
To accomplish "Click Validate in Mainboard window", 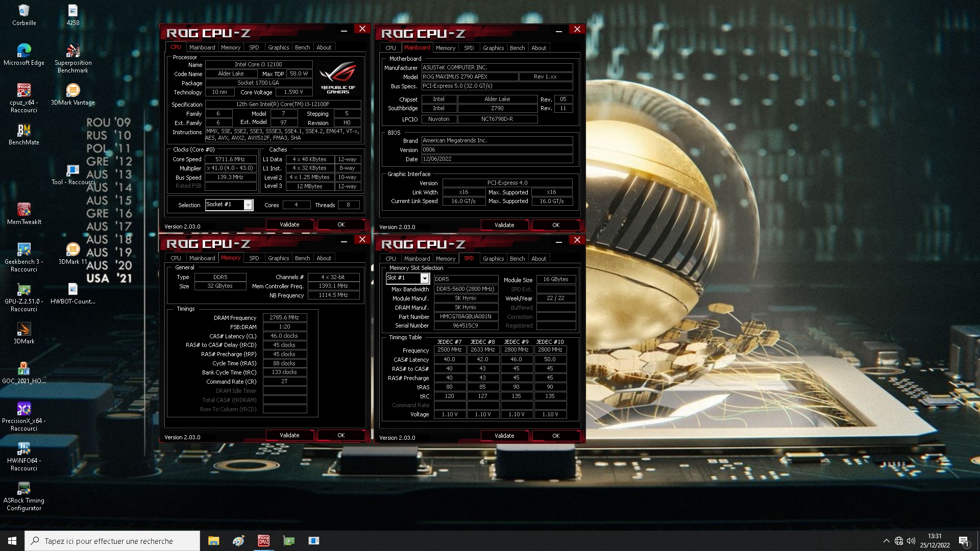I will point(504,225).
